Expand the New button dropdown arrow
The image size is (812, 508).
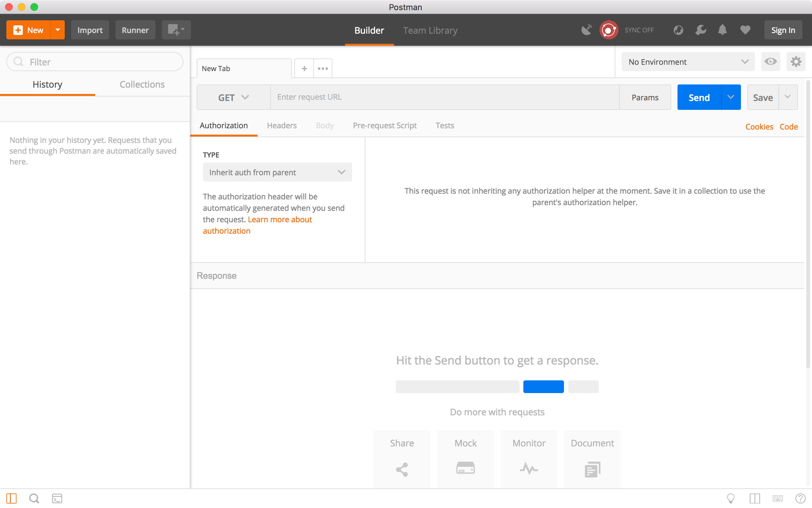coord(58,30)
